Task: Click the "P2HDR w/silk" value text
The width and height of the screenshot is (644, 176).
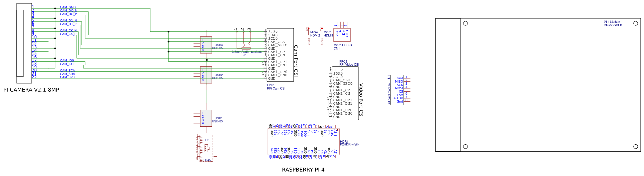Action: (349, 144)
